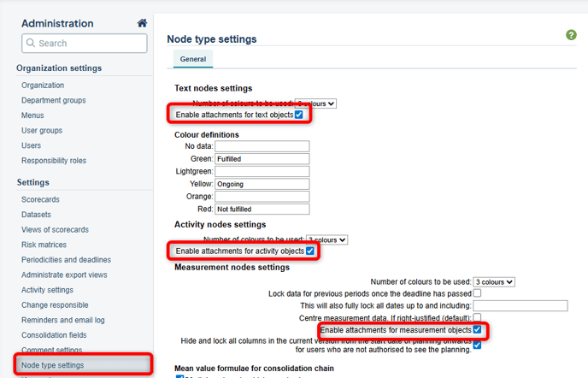The image size is (588, 378).
Task: Toggle Enable attachments for activity objects
Action: click(310, 251)
